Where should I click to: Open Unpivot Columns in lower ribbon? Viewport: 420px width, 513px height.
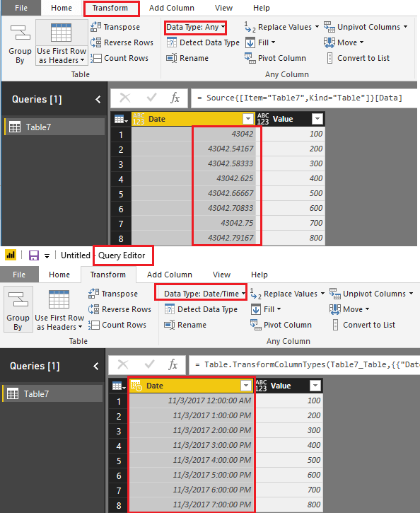[x=371, y=294]
